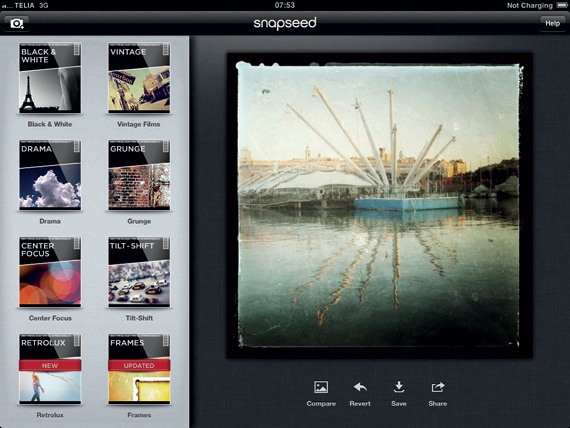Screen dimensions: 570x428
Task: Click the red UPDATED banner on Frames
Action: [x=139, y=365]
